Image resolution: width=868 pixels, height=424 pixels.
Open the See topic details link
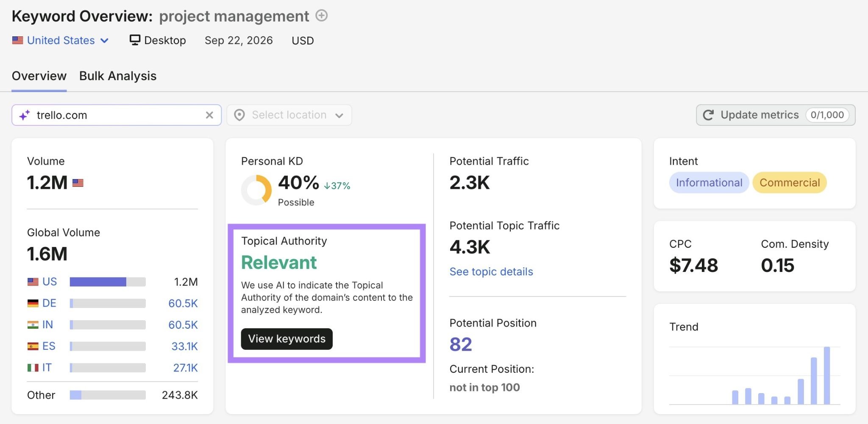tap(491, 272)
